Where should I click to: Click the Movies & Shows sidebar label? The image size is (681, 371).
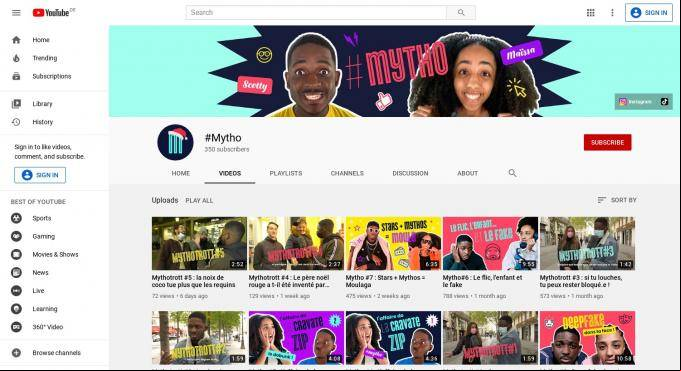pyautogui.click(x=55, y=255)
